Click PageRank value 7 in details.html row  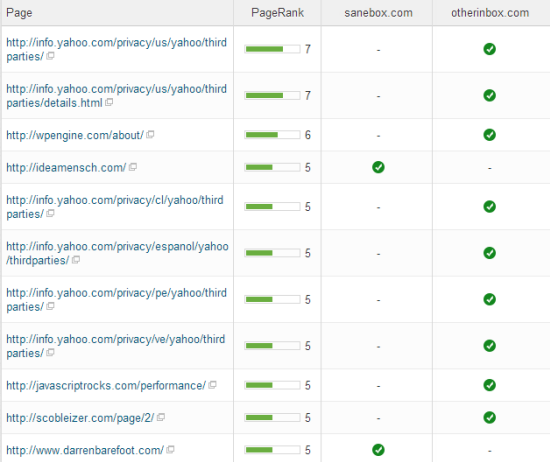[308, 95]
